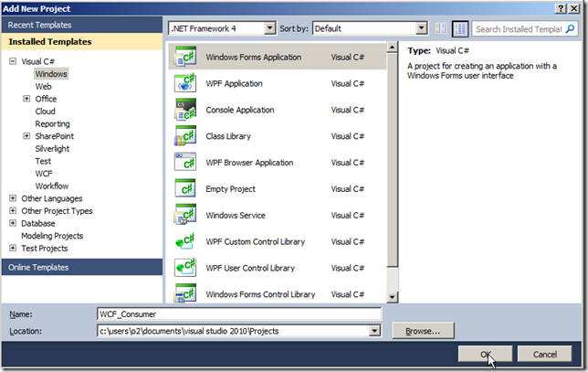The image size is (588, 372).
Task: Open the Installed Templates section
Action: (82, 42)
